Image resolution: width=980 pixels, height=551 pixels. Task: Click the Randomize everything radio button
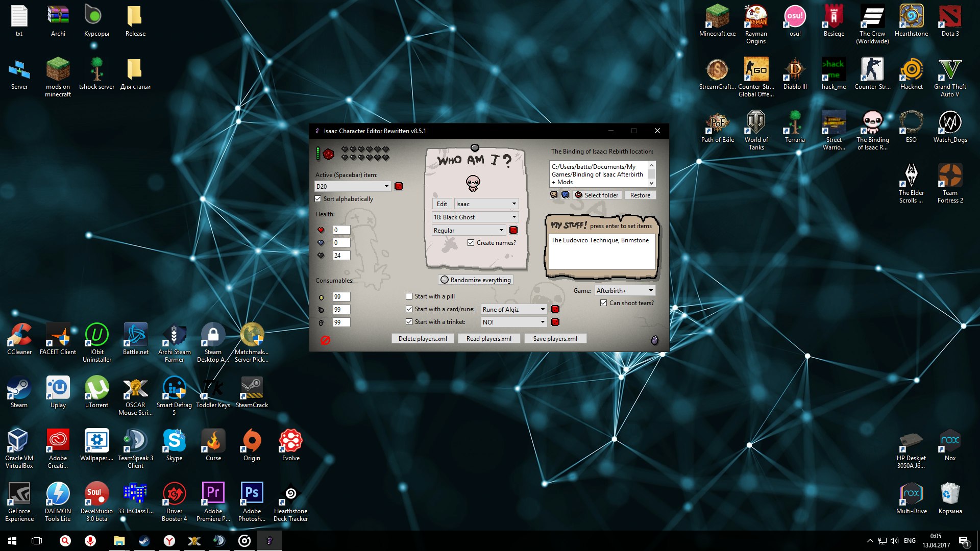pos(444,279)
